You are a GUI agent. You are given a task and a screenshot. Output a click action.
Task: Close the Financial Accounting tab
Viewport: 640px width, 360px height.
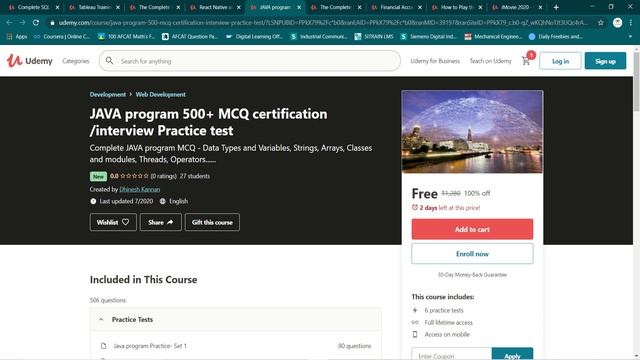[420, 7]
